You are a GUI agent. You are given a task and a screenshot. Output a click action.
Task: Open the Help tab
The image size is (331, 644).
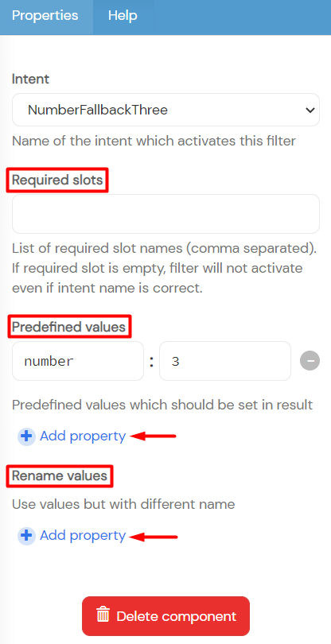click(123, 16)
